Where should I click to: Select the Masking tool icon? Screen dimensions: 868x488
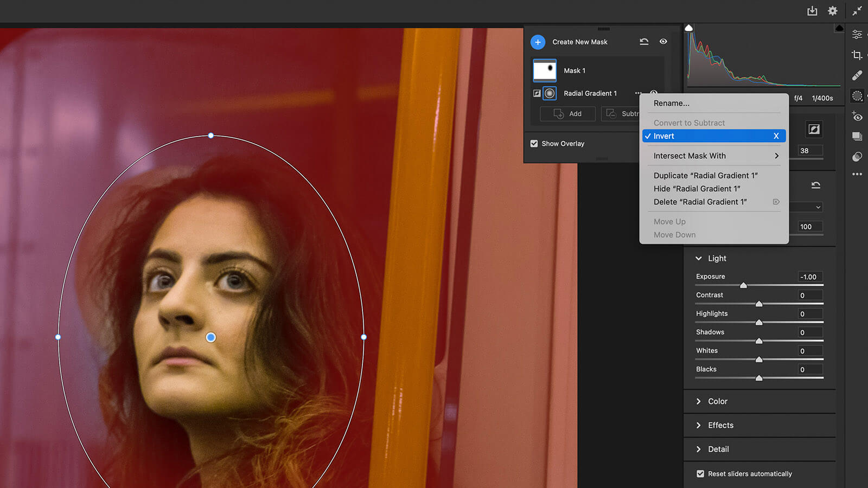click(857, 96)
